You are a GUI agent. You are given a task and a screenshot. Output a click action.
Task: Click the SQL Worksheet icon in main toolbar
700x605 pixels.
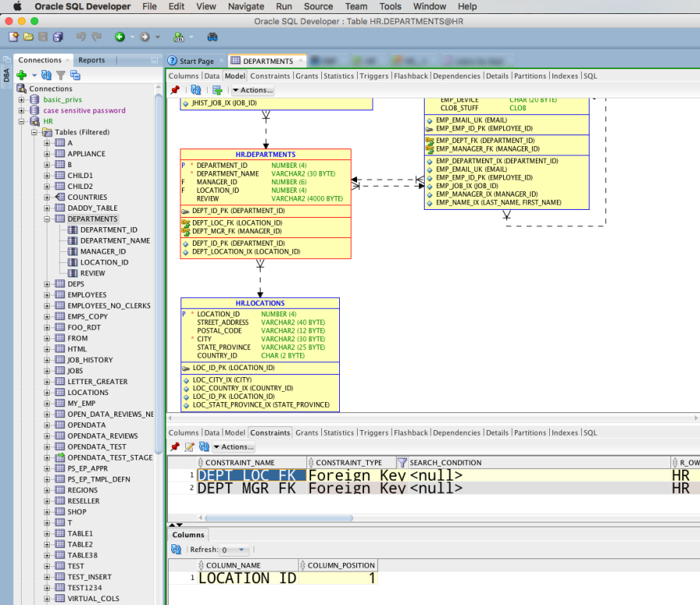click(177, 37)
